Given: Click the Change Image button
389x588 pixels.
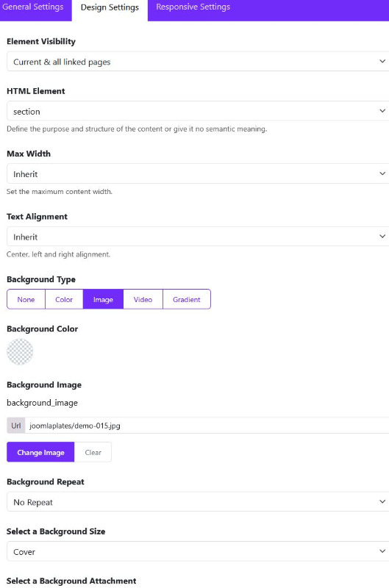Looking at the screenshot, I should [x=40, y=452].
